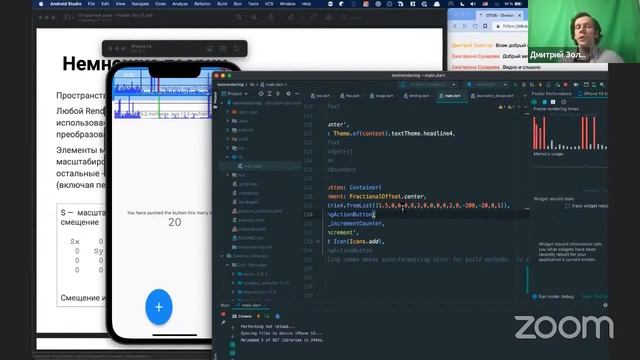Open Project panel settings gear
Screen dimensions: 640x360
(x=288, y=94)
